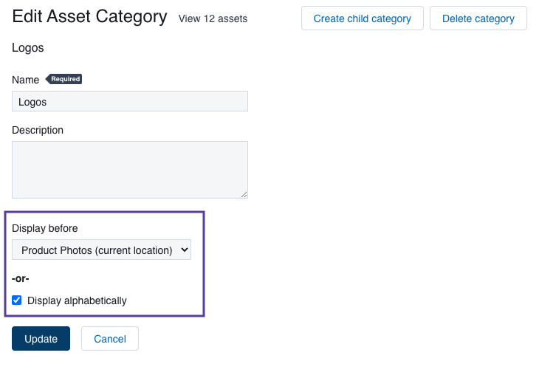Screen dimensions: 539x392
Task: Click the Required badge next to Name
Action: 64,79
